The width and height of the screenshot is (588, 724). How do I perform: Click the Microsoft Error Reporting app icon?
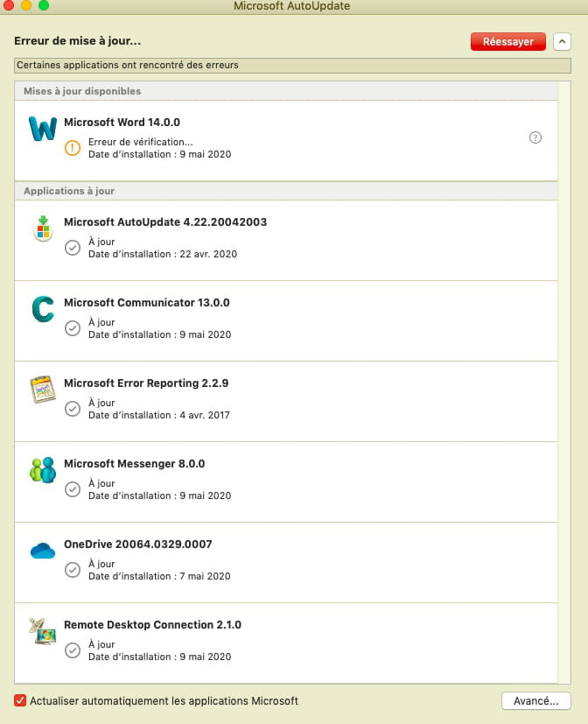click(x=43, y=390)
